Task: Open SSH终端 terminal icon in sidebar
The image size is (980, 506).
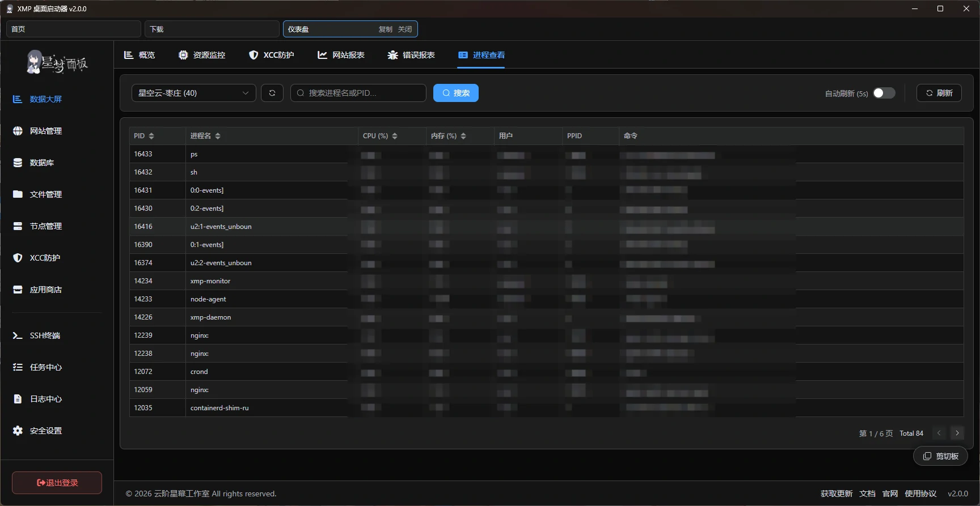Action: 18,335
